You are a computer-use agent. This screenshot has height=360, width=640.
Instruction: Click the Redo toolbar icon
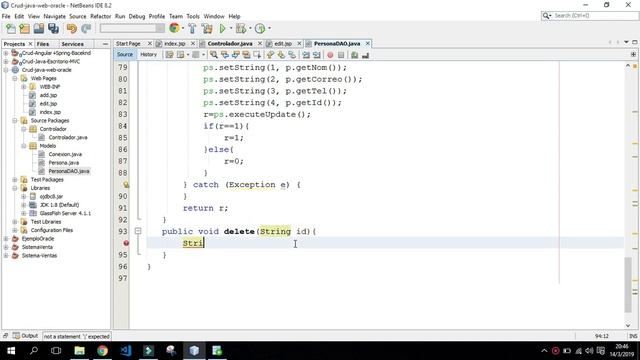pos(86,29)
